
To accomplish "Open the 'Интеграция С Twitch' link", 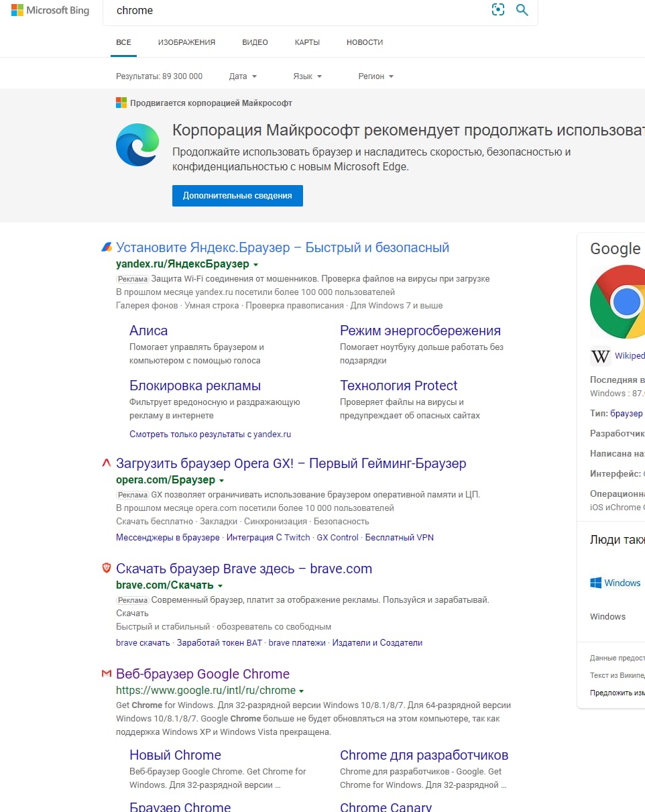I will [x=268, y=537].
